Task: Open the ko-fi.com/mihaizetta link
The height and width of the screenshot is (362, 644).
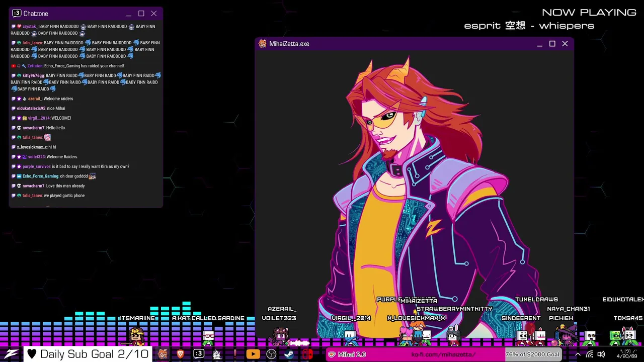Action: click(443, 354)
